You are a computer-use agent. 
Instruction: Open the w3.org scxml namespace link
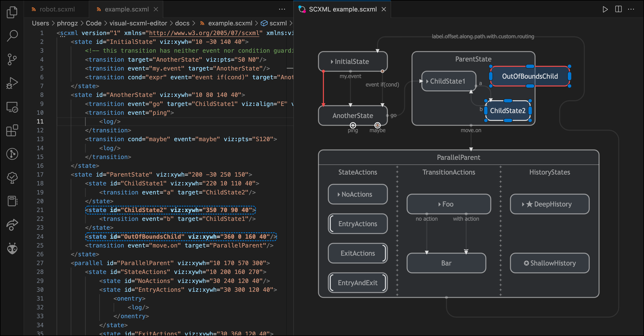click(204, 33)
